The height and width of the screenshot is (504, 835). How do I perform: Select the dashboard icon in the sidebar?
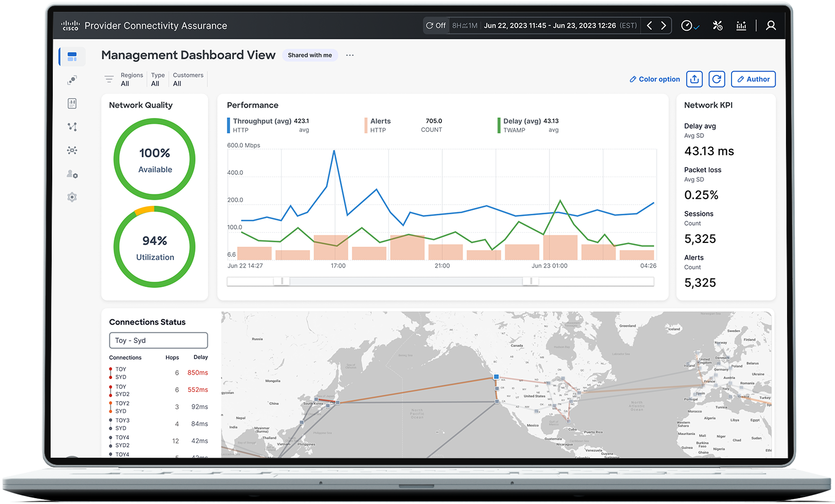[x=72, y=56]
